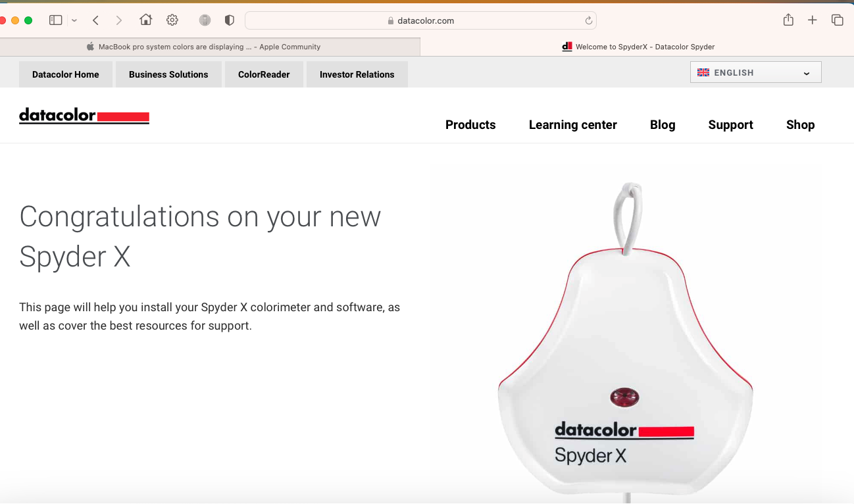Open the Share icon in the Safari toolbar
Image resolution: width=854 pixels, height=504 pixels.
tap(788, 20)
